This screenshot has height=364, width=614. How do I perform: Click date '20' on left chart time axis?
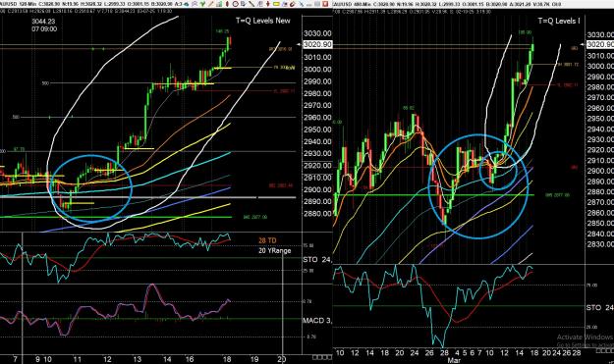[x=282, y=359]
